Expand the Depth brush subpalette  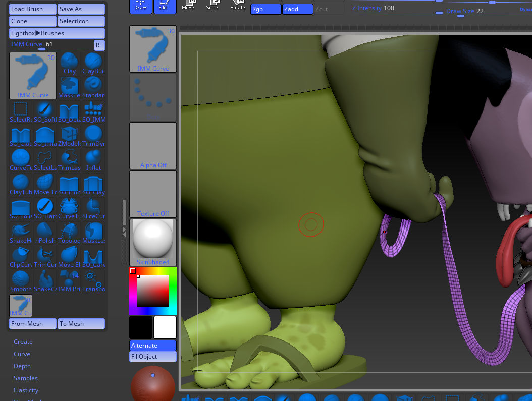pyautogui.click(x=22, y=366)
